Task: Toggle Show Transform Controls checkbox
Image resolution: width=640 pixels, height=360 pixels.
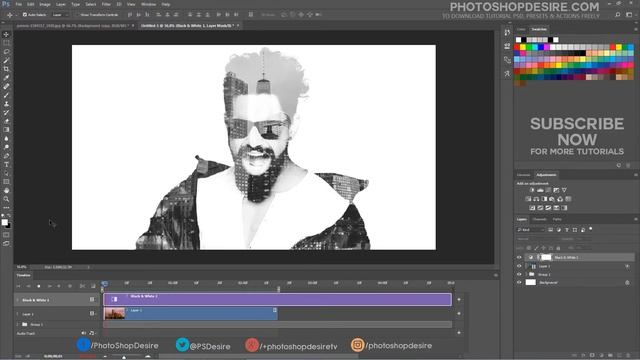Action: (77, 15)
